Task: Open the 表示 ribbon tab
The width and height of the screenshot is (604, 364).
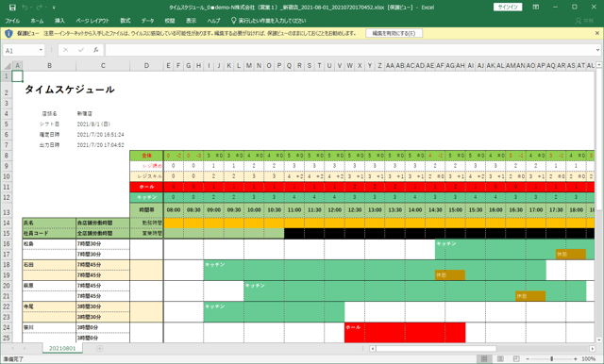Action: 191,21
